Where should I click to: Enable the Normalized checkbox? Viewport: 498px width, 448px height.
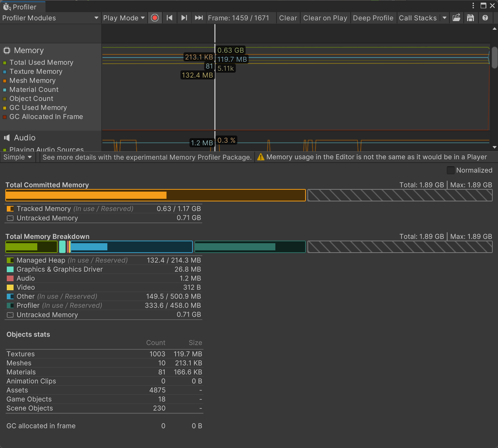click(451, 170)
